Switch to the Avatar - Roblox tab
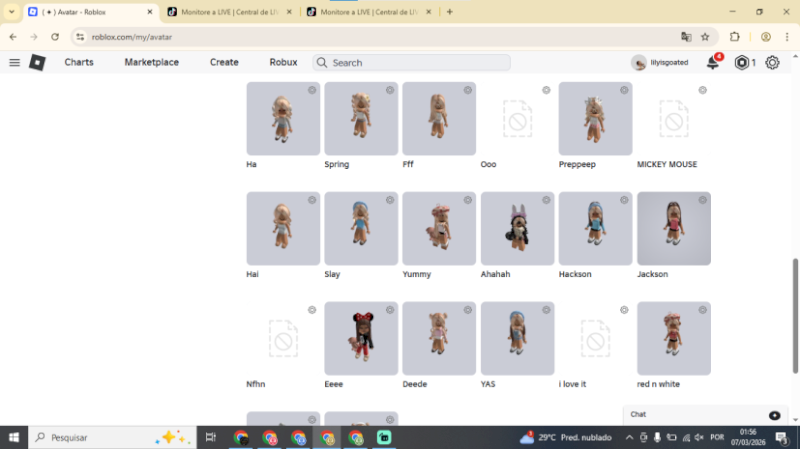 (x=90, y=12)
